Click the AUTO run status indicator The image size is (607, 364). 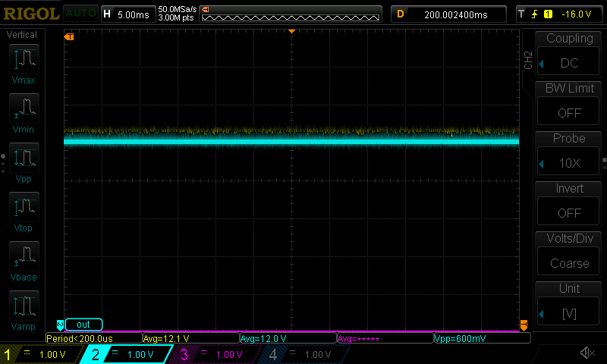[80, 14]
